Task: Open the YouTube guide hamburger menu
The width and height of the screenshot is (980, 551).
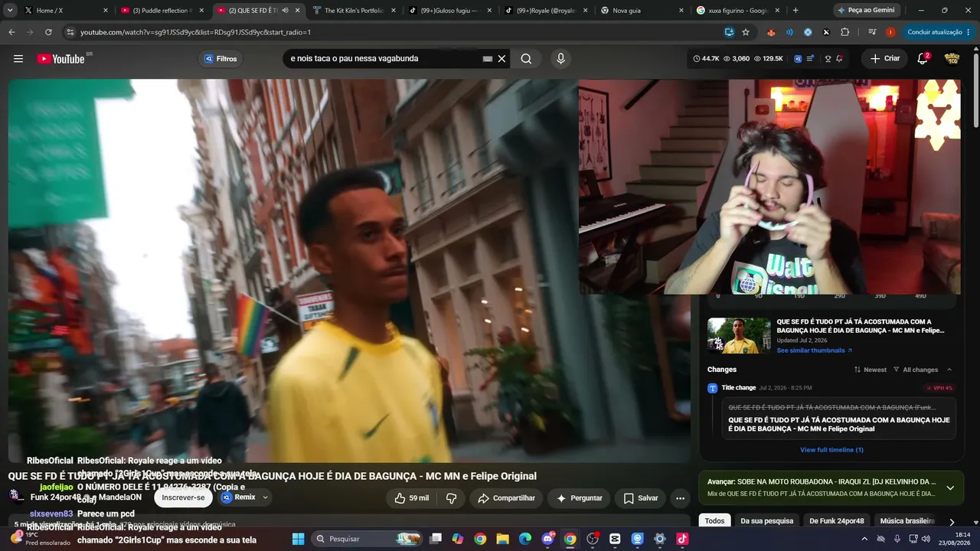Action: 18,59
